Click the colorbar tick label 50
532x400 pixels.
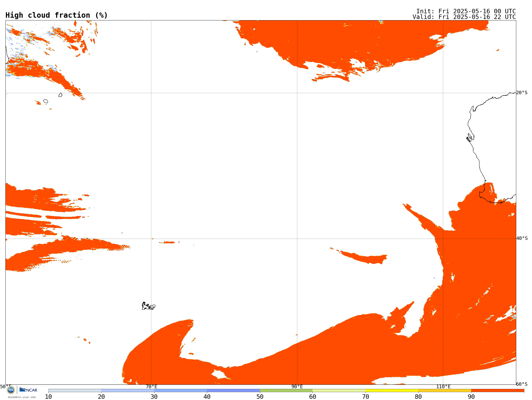click(x=260, y=397)
